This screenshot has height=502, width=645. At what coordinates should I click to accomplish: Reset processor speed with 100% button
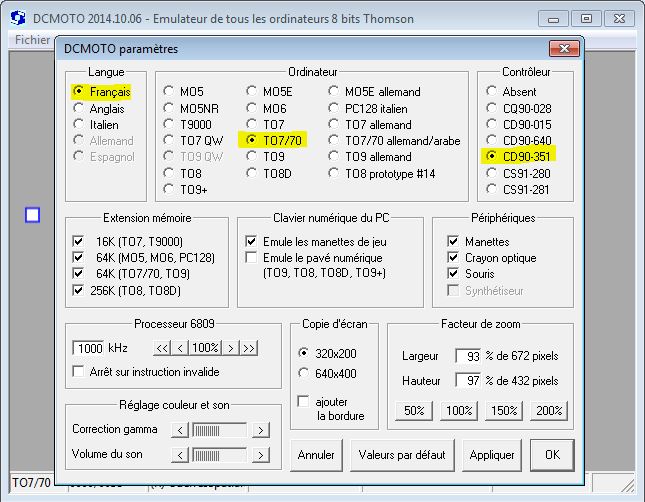point(205,348)
